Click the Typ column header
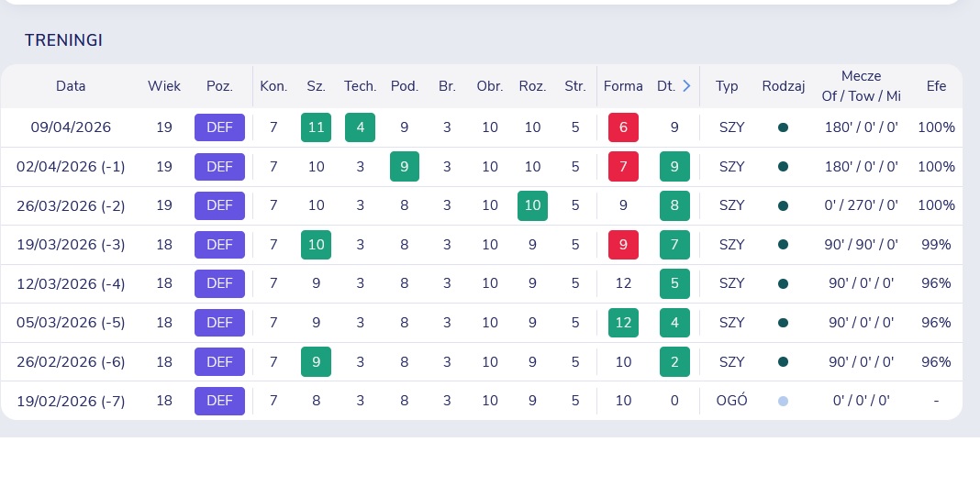This screenshot has width=980, height=486. [727, 86]
